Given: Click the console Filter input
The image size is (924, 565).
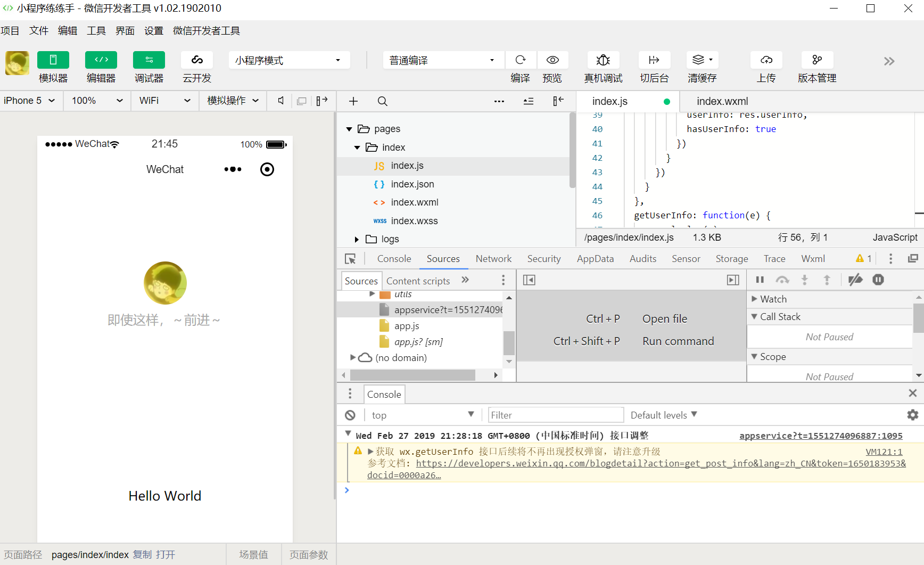Looking at the screenshot, I should click(x=556, y=415).
